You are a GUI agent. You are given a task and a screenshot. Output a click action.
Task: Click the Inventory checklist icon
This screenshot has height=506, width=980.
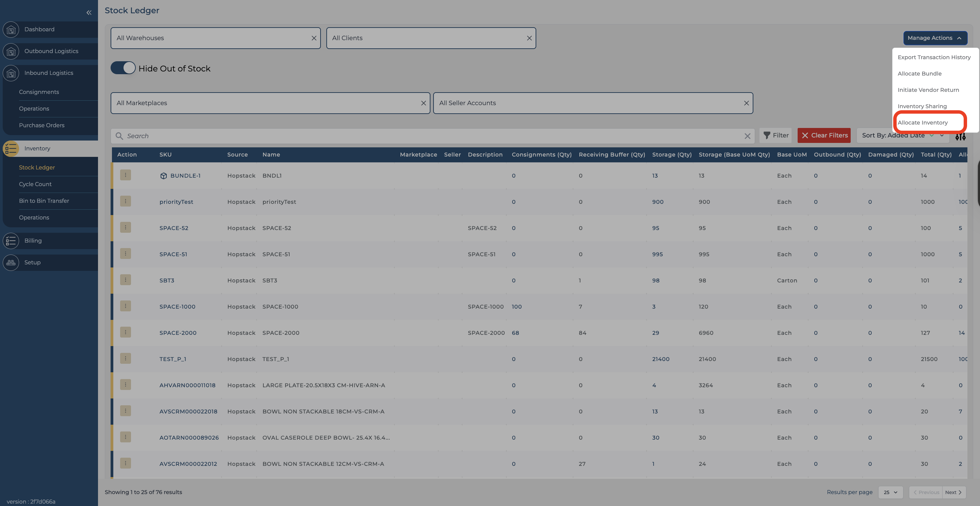pyautogui.click(x=11, y=148)
